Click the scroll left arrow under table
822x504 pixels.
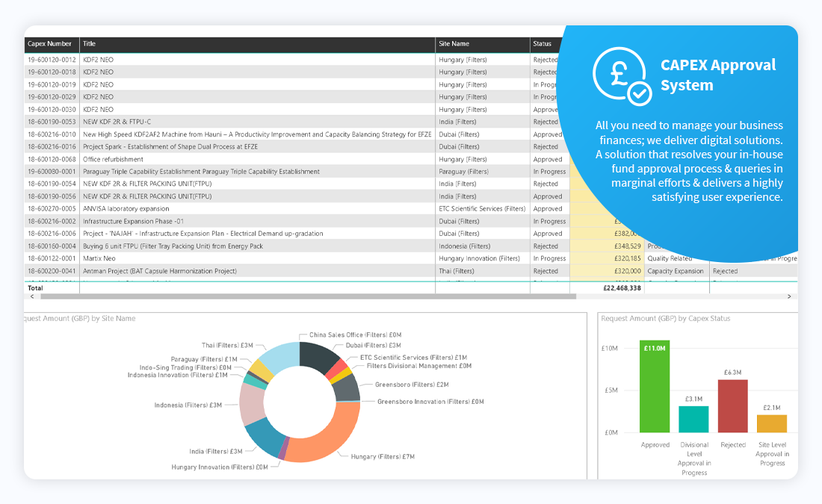(x=32, y=296)
